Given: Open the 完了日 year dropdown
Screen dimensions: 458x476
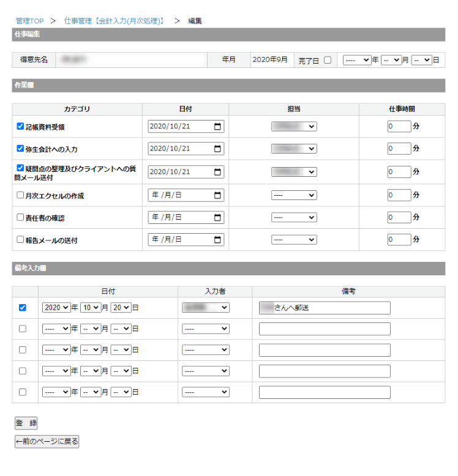Looking at the screenshot, I should click(357, 60).
